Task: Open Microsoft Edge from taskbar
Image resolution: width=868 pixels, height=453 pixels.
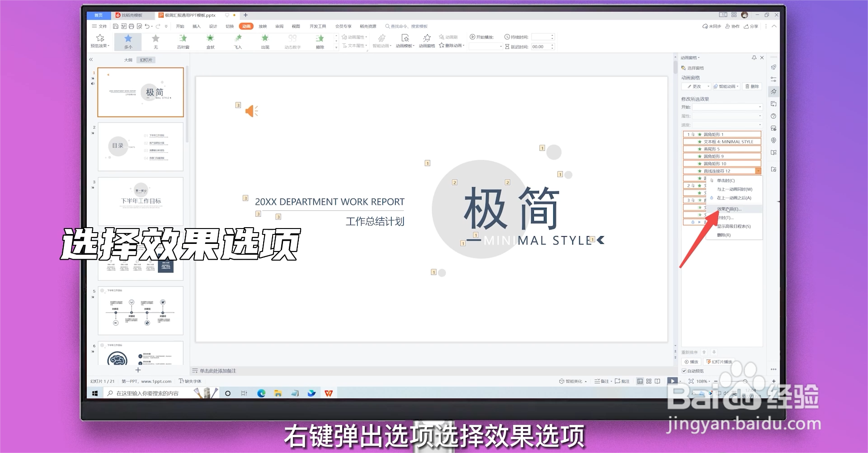Action: pos(261,393)
